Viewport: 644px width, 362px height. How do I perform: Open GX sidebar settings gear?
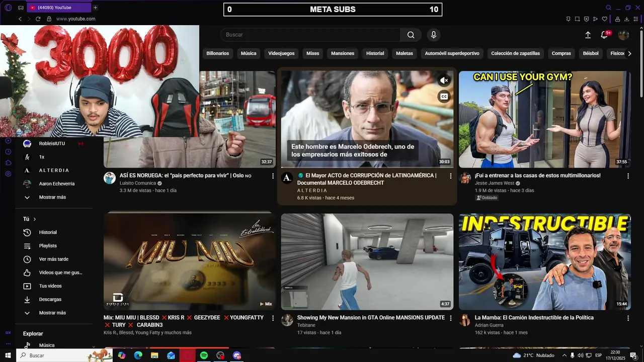[x=8, y=174]
